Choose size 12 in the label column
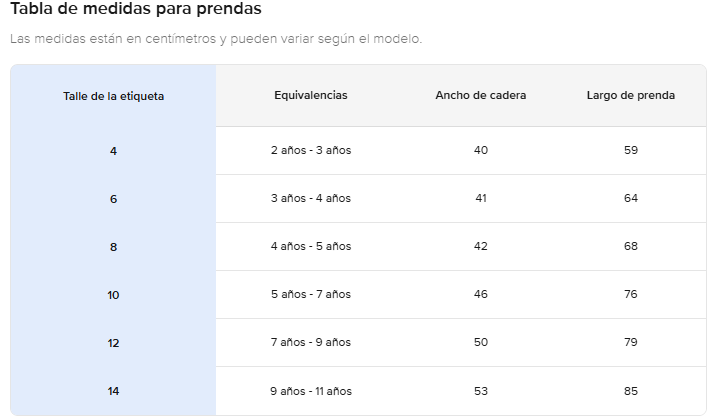Viewport: 713px width, 419px height. coord(113,343)
